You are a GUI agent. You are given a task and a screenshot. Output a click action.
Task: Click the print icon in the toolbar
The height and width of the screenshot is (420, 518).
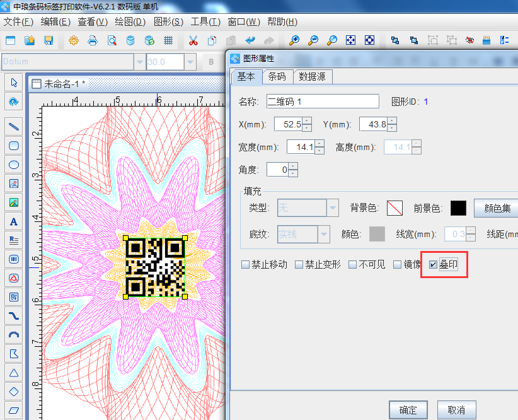click(93, 40)
